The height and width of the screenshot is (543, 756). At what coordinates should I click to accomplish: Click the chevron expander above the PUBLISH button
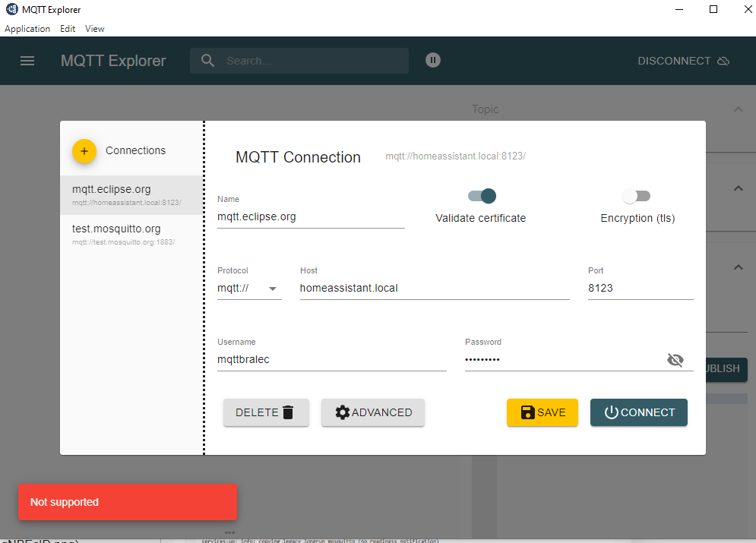[738, 267]
